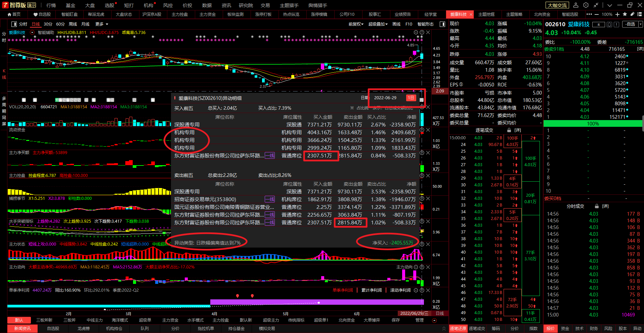Click the 一线 tag in the 买入前五 table
Screen dimensions: 644x333
click(x=270, y=155)
